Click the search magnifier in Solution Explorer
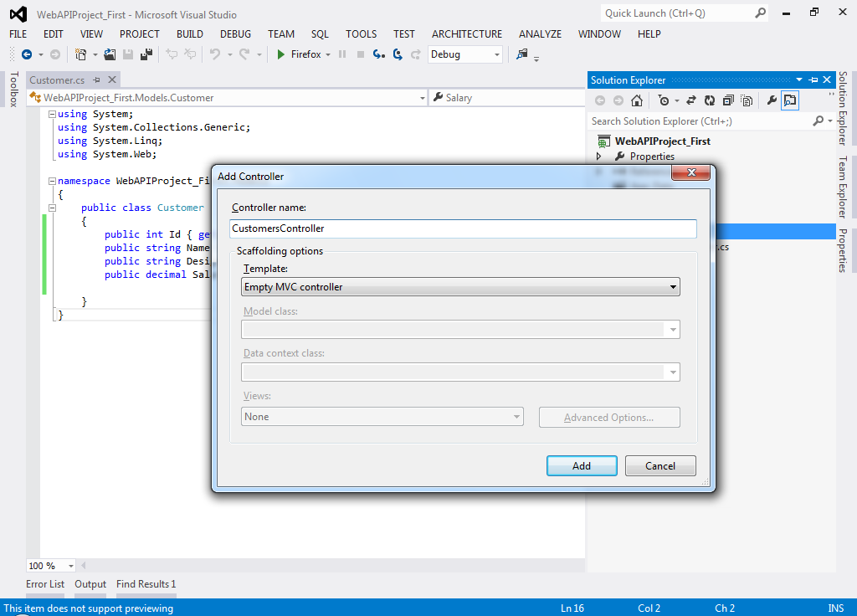 coord(819,121)
